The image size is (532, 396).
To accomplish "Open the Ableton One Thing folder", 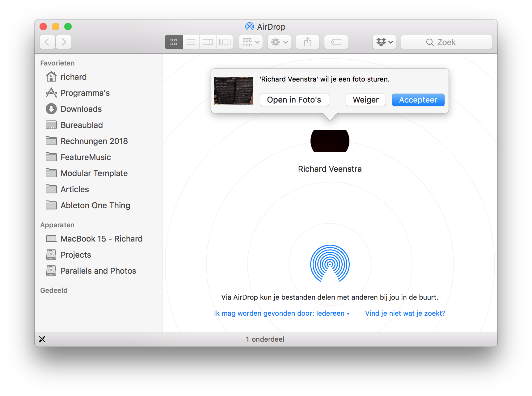I will (98, 205).
